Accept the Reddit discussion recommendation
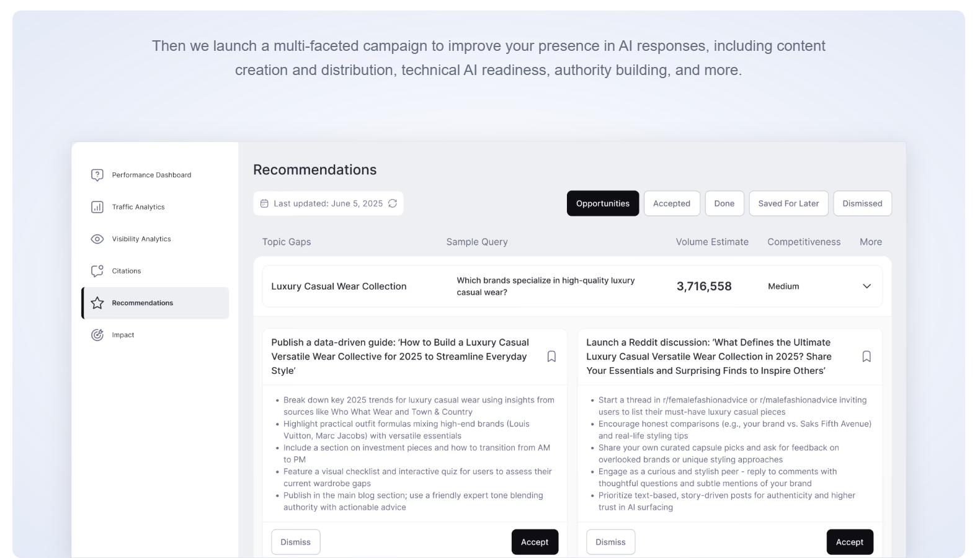 point(849,542)
